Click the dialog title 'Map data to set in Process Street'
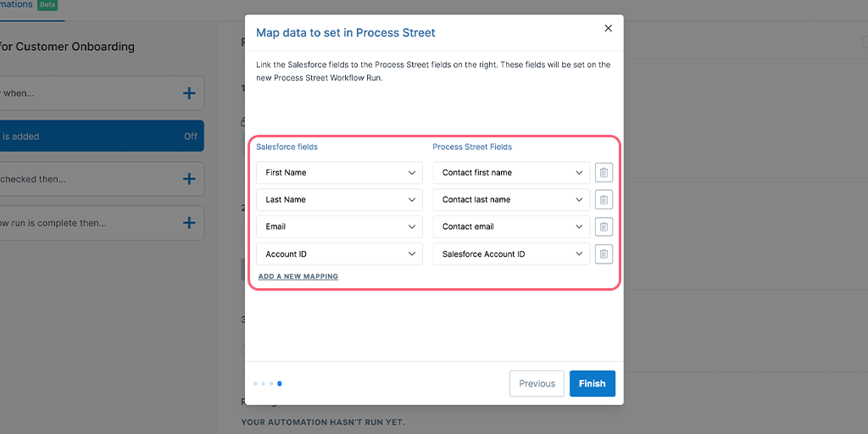The height and width of the screenshot is (434, 868). 346,33
